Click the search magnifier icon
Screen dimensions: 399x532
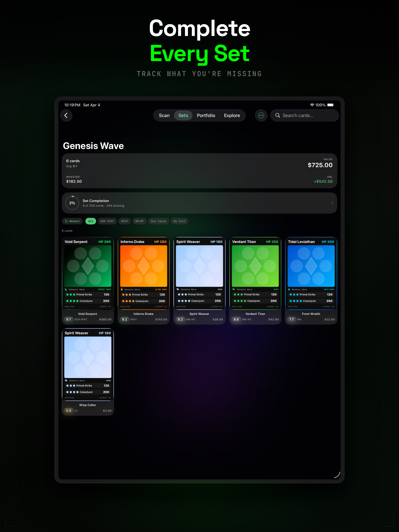coord(278,115)
